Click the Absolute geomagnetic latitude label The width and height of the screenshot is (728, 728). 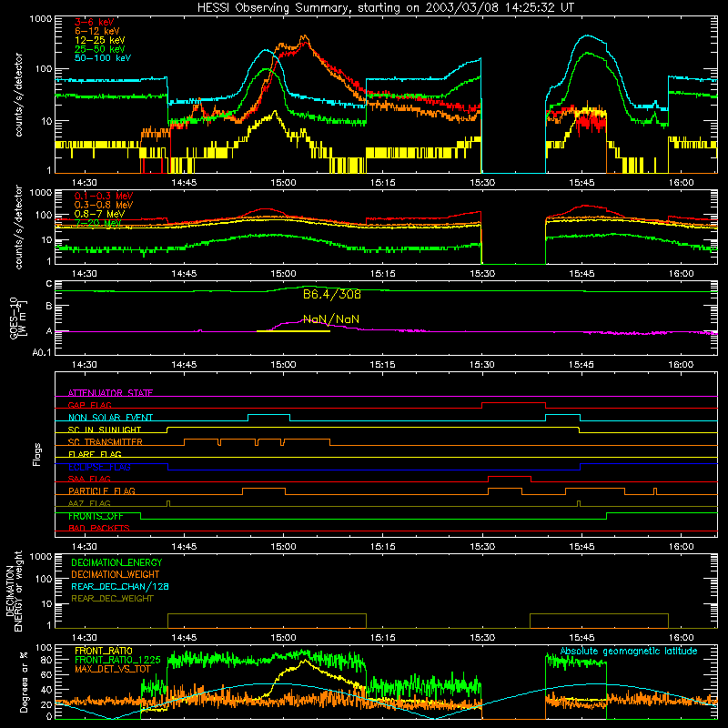[629, 651]
